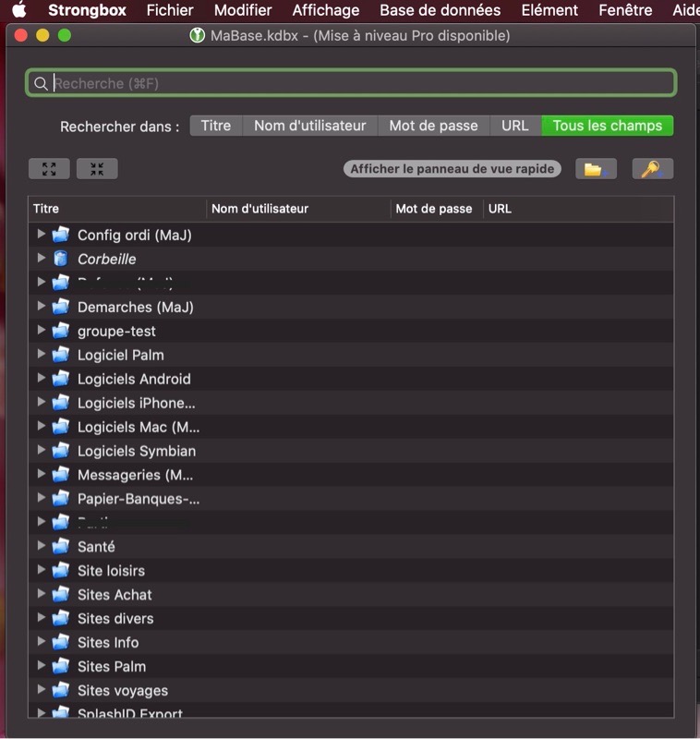Sort by Nom d'utilisateur column header
The height and width of the screenshot is (739, 700).
(260, 209)
